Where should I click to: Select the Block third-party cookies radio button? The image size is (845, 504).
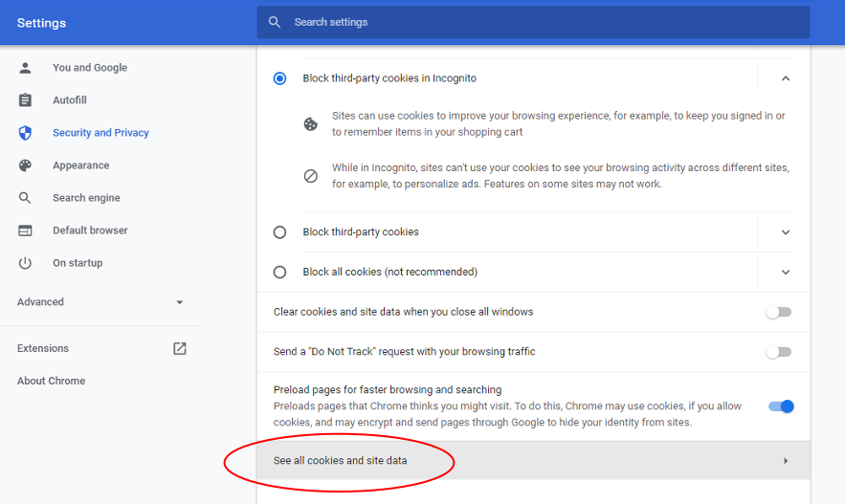(279, 232)
